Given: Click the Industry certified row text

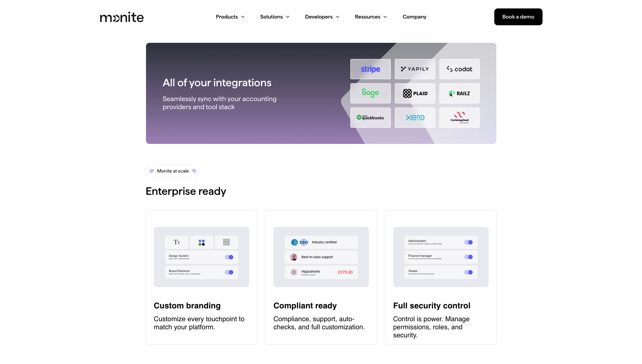Looking at the screenshot, I should [324, 242].
